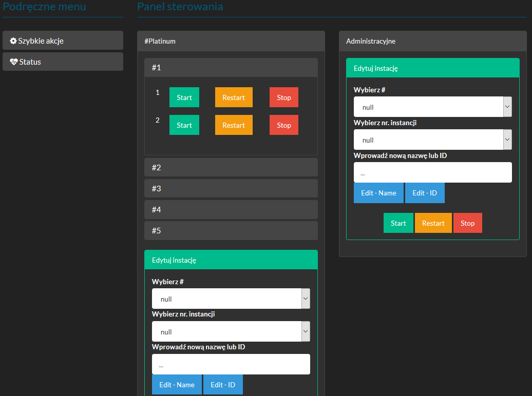Click the new name input in Administracyjne
The width and height of the screenshot is (532, 396).
[x=432, y=173]
